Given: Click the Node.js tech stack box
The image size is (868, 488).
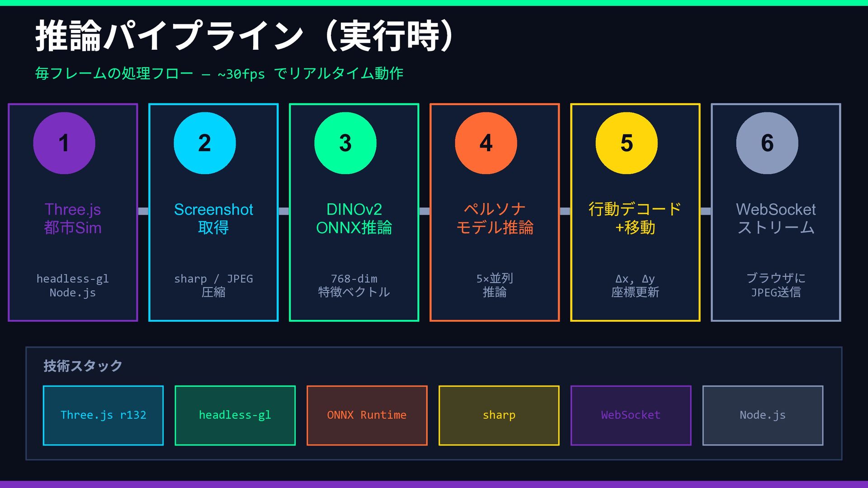Looking at the screenshot, I should 763,415.
